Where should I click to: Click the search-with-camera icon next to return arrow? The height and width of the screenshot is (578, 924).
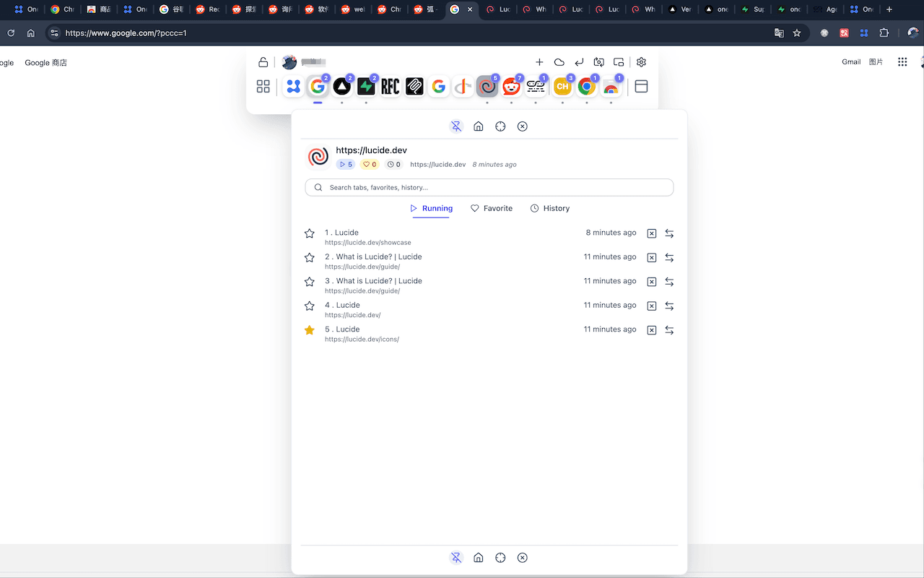598,62
